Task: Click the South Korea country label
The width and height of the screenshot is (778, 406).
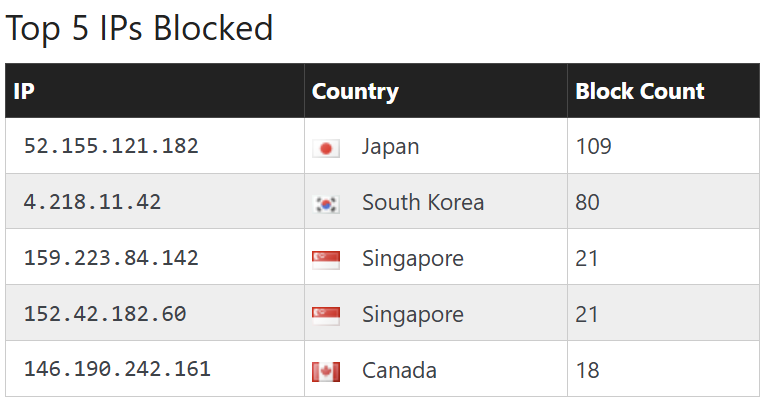Action: click(x=422, y=203)
